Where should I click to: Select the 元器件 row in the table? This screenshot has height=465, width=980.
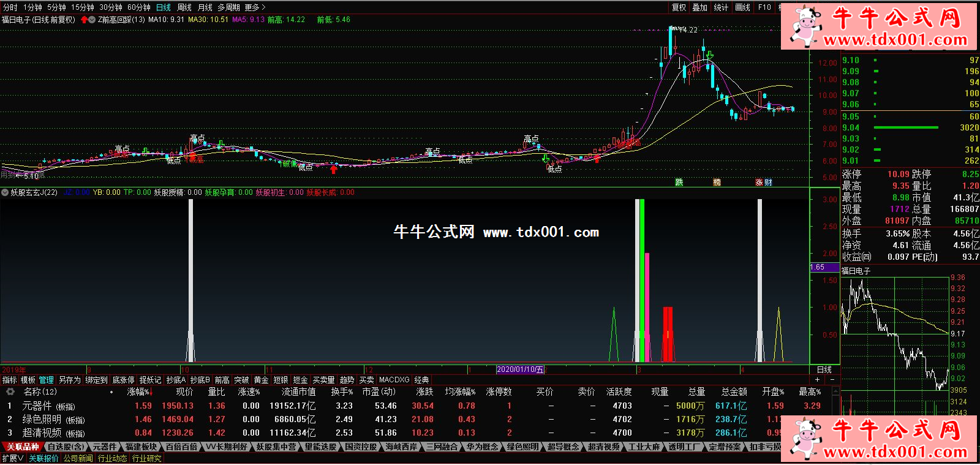(x=417, y=406)
